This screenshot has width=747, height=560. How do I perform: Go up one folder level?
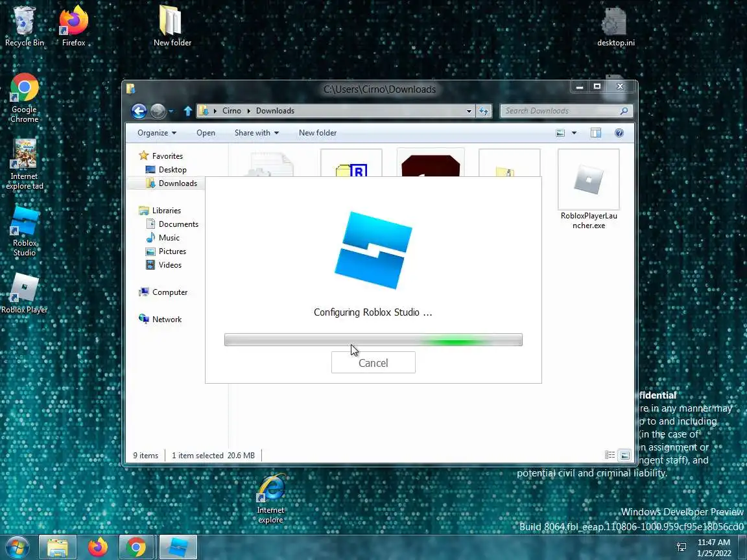(x=187, y=111)
